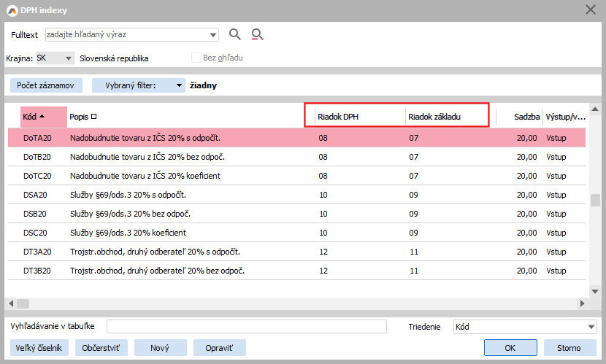
Task: Open the Triedenie sort dropdown
Action: pos(591,327)
